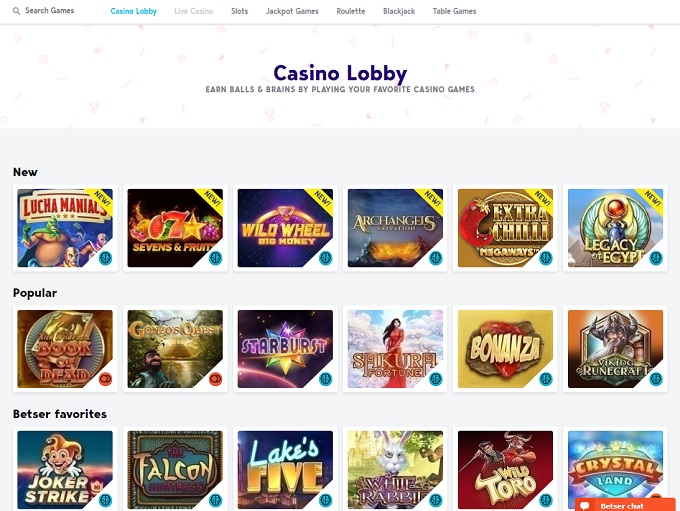Select the Roulette tab
Viewport: 680px width, 511px height.
(351, 11)
